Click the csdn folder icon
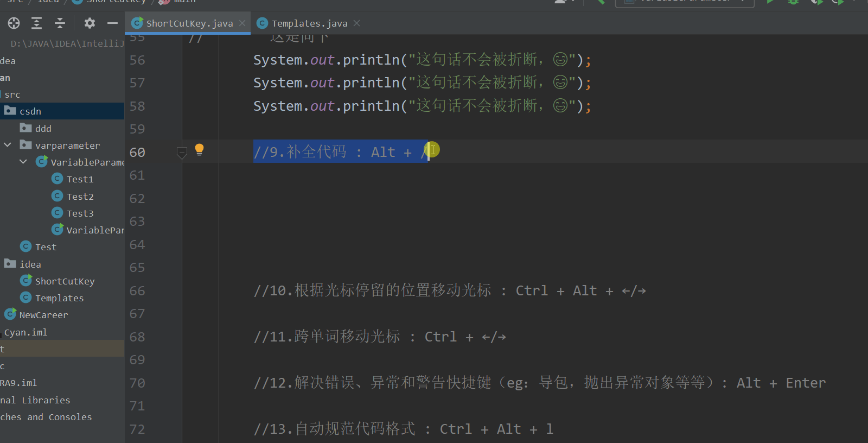868x443 pixels. pyautogui.click(x=10, y=111)
